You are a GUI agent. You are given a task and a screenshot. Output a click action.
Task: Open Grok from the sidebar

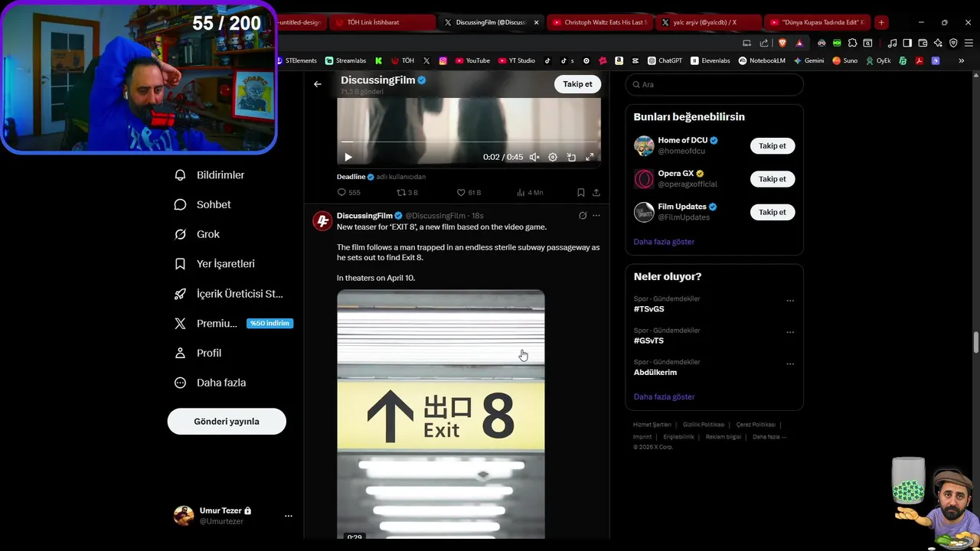click(x=197, y=234)
